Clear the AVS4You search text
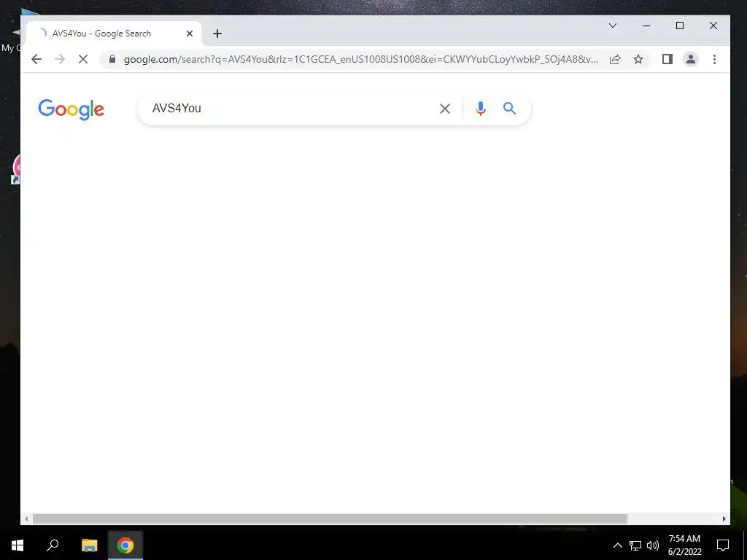 [x=445, y=109]
